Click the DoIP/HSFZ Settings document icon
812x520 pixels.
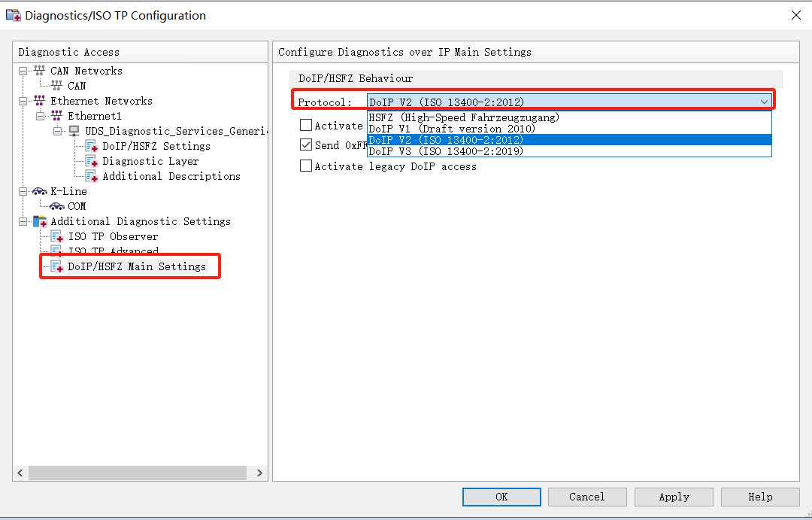click(91, 146)
